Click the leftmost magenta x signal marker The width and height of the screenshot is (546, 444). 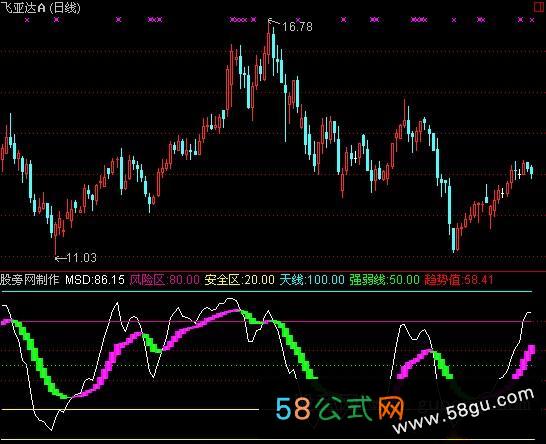click(x=28, y=20)
